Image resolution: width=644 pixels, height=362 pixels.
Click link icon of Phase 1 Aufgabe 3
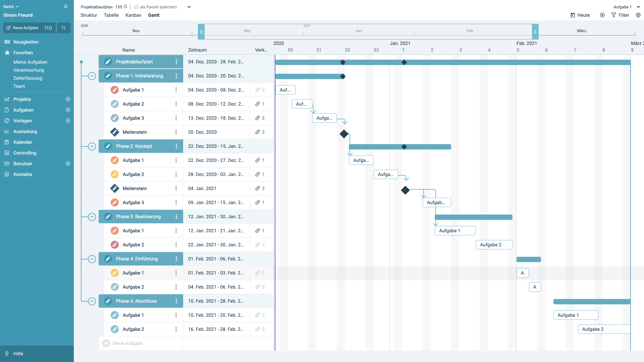[258, 118]
